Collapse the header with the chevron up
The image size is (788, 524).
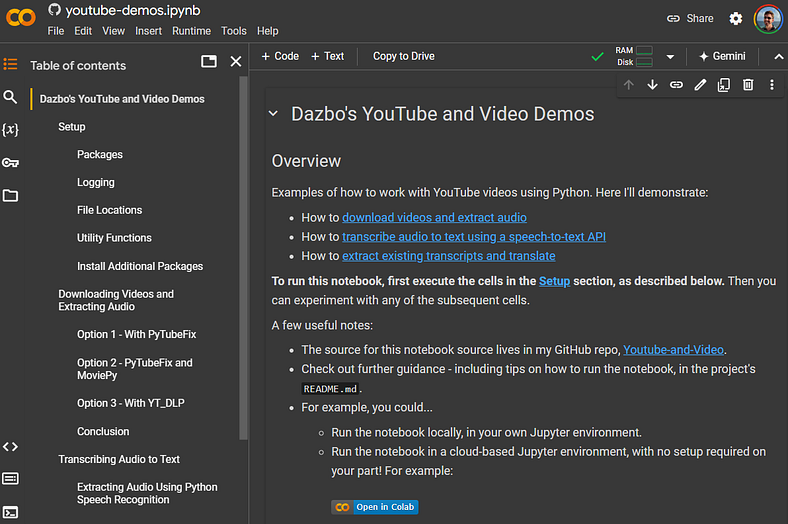[x=779, y=57]
